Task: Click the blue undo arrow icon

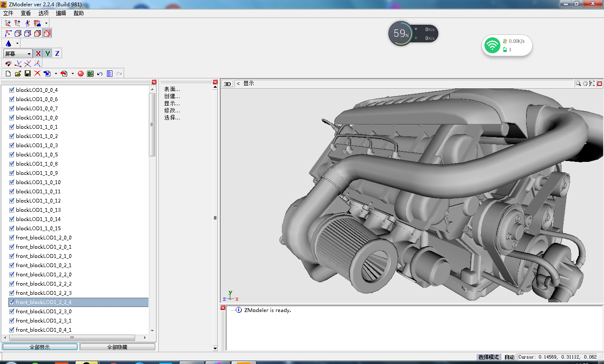Action: coord(100,73)
